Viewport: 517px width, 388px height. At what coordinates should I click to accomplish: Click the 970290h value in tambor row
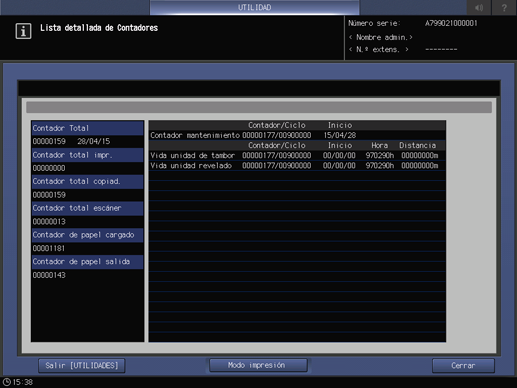pyautogui.click(x=380, y=156)
